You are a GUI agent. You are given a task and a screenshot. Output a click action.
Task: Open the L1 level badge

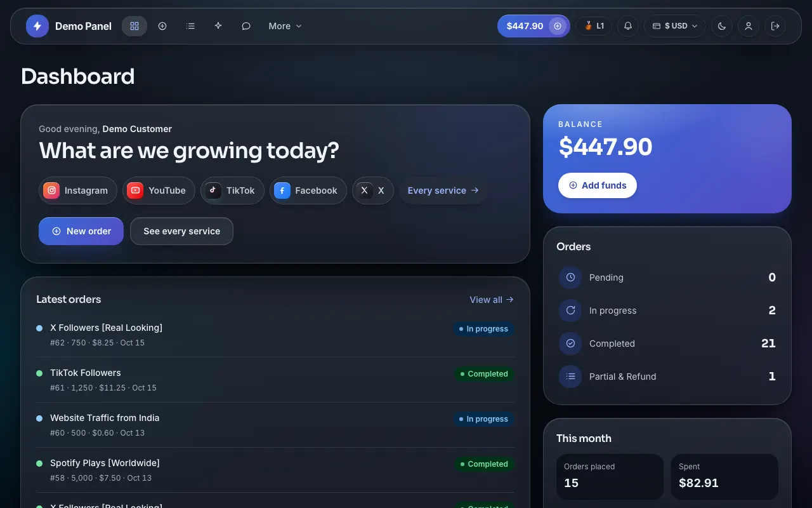(594, 26)
